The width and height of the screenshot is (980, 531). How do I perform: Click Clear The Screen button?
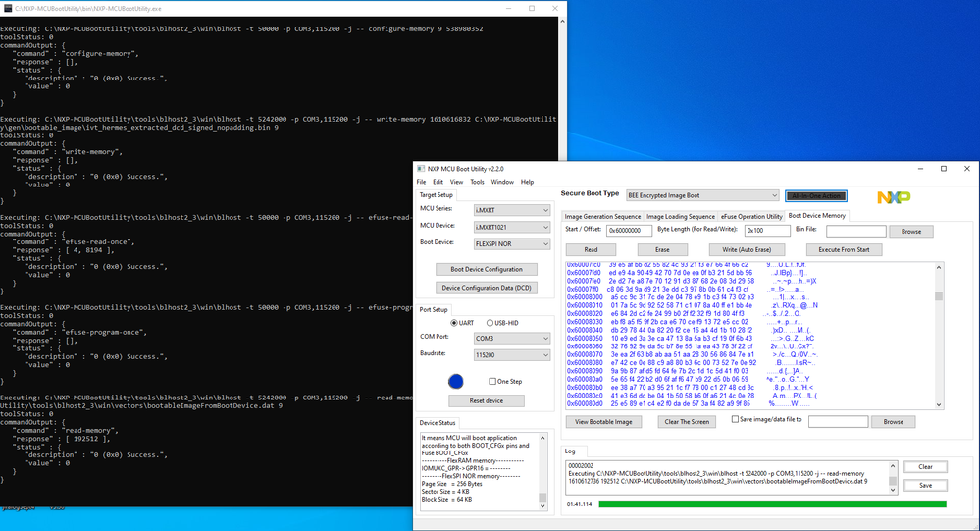(687, 422)
